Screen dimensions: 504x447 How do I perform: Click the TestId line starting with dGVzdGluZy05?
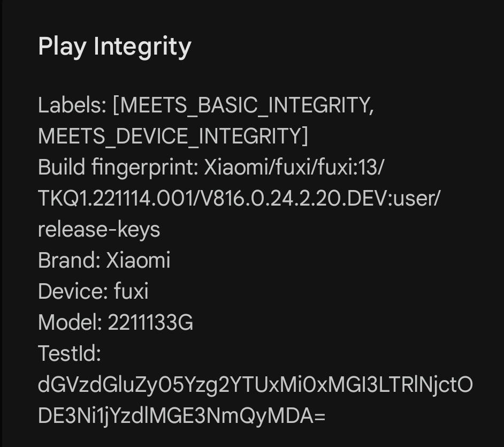coord(255,385)
